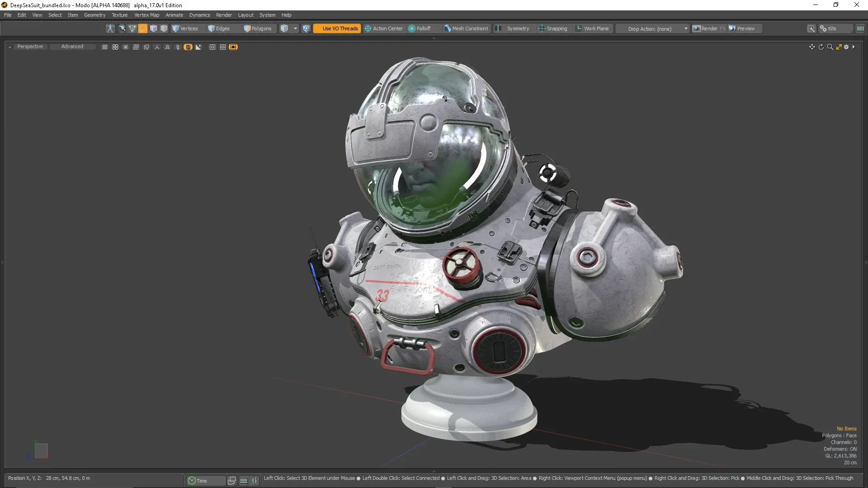Click the viewport pan/move arrows icon

pos(812,47)
